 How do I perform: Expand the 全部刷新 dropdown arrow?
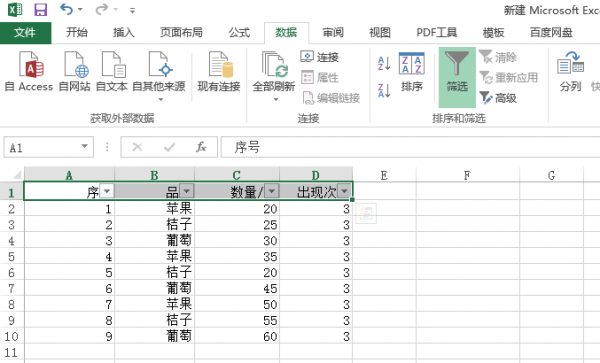coord(276,99)
